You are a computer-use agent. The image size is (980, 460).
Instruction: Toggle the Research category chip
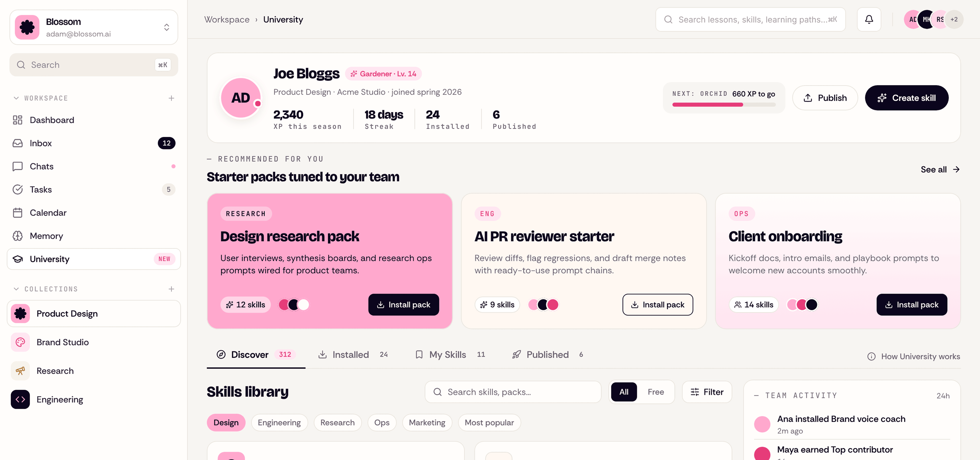[x=337, y=423]
